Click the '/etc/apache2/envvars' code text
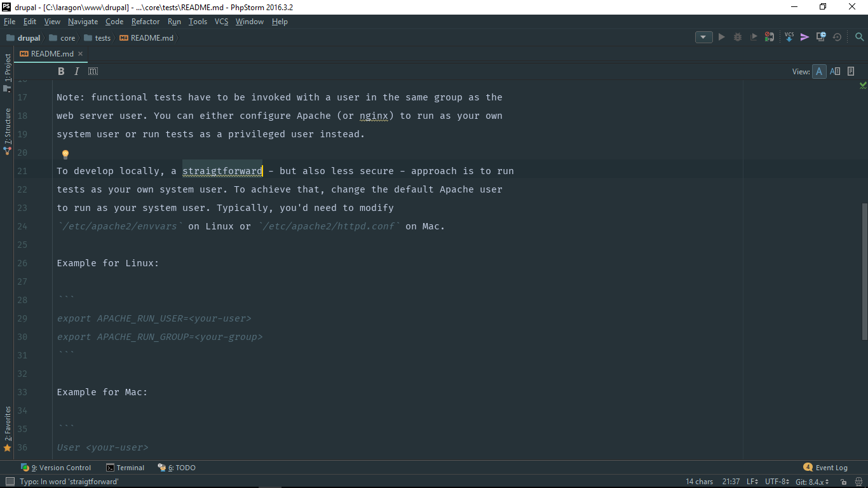The image size is (868, 488). (120, 226)
